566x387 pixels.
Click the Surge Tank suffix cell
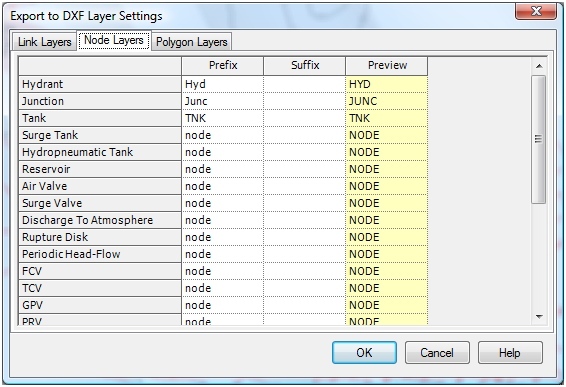pyautogui.click(x=305, y=135)
